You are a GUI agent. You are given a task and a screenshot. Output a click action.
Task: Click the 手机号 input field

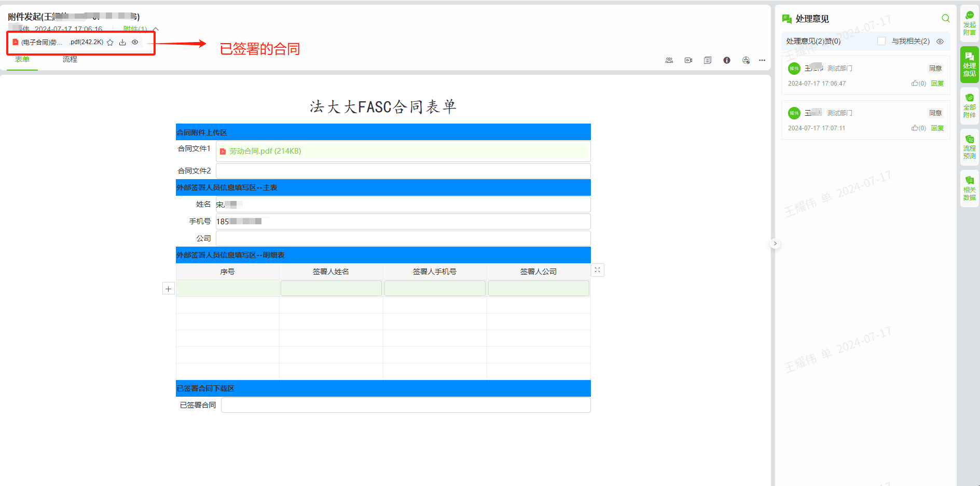click(403, 221)
